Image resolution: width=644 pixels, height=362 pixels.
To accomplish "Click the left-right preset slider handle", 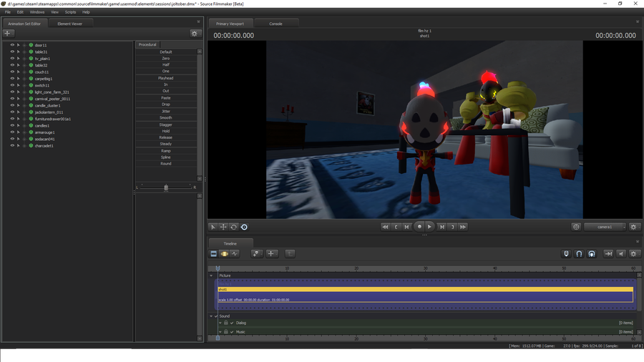I will tap(166, 187).
